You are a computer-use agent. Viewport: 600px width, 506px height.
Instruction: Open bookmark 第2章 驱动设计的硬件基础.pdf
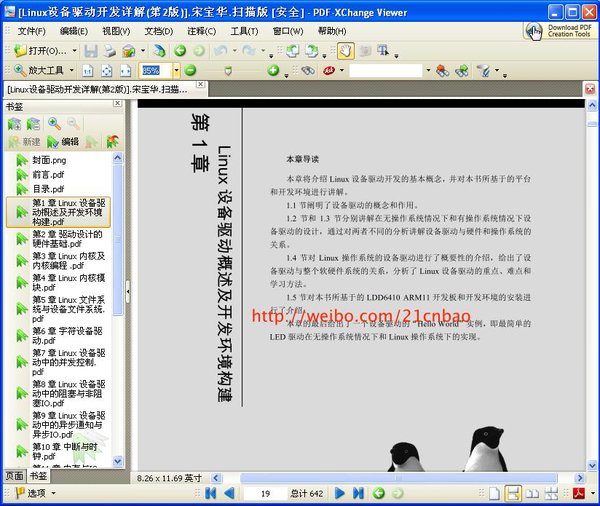click(67, 239)
